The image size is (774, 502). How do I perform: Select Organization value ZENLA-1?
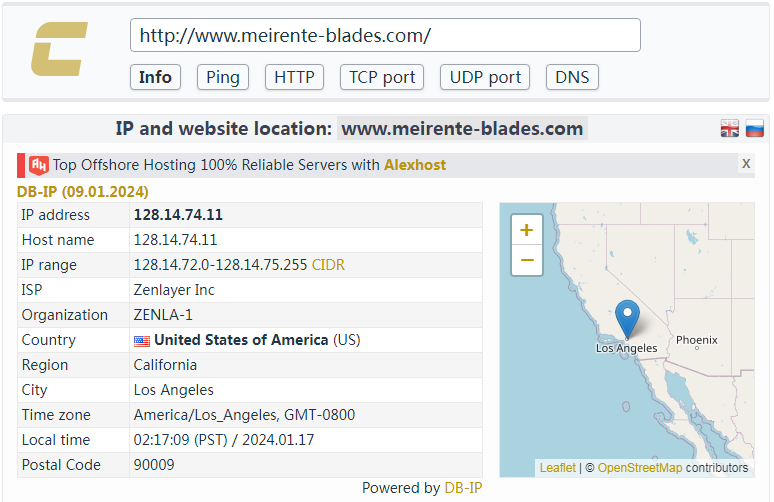(x=163, y=315)
